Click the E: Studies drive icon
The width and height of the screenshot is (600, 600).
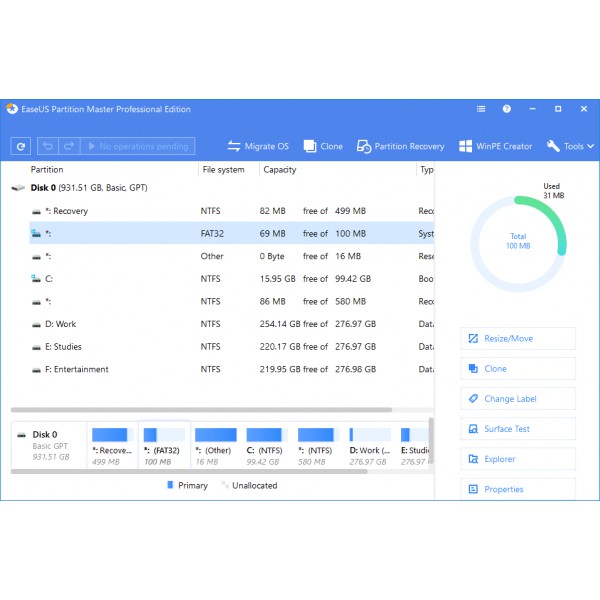point(36,347)
